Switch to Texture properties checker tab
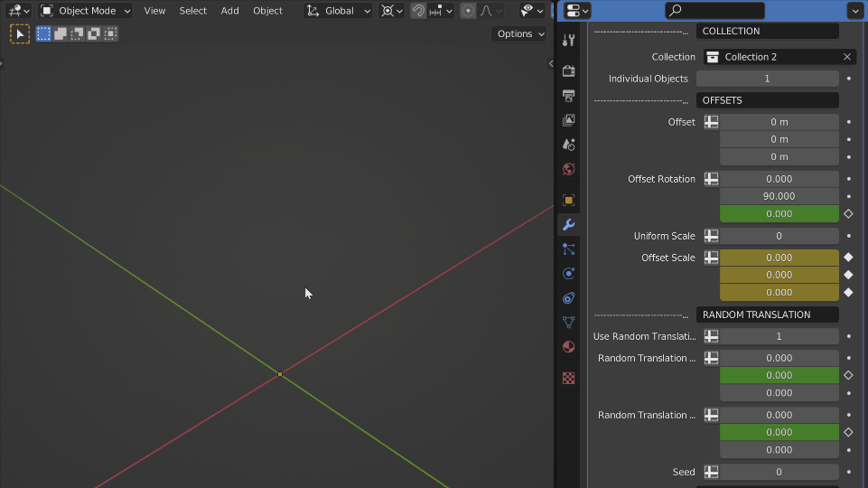868x488 pixels. (568, 378)
